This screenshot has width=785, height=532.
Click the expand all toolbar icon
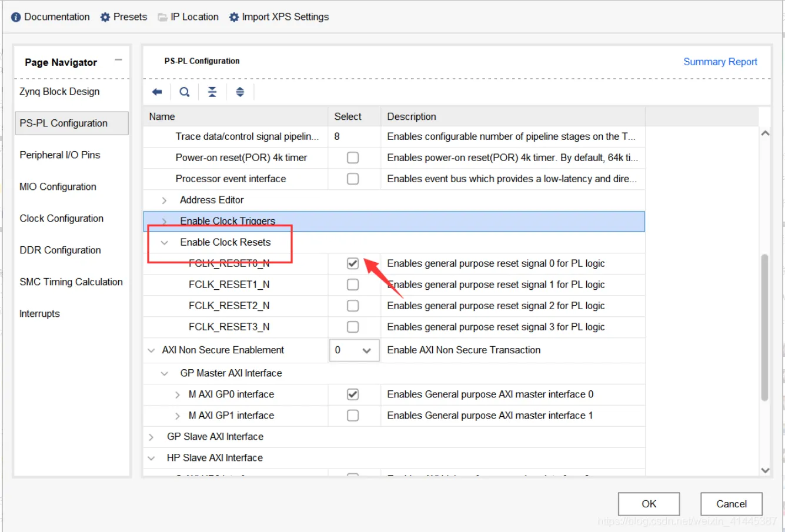click(x=240, y=92)
